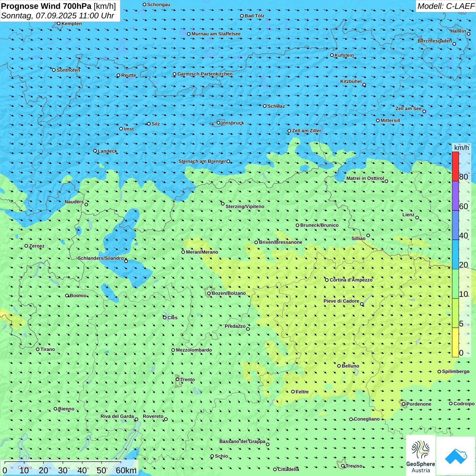Click the 'Steinach am Brenner' place name
Screen dimensions: 476x476
tap(202, 161)
